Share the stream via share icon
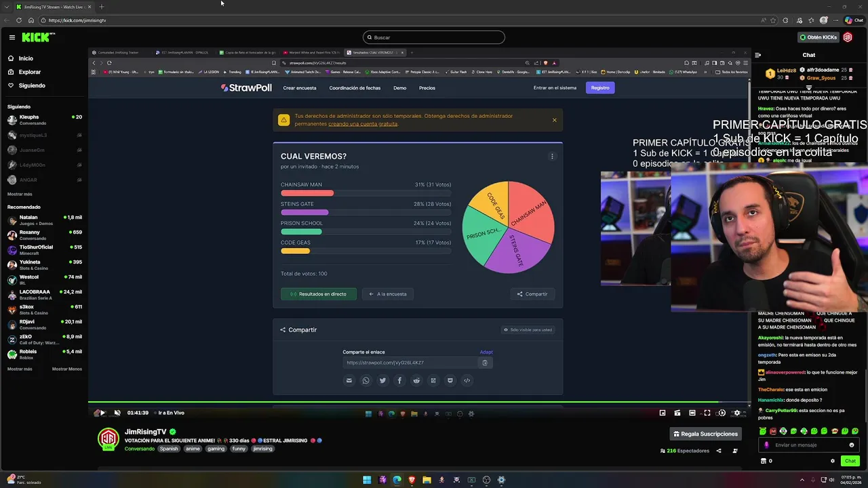Image resolution: width=868 pixels, height=488 pixels. pyautogui.click(x=719, y=451)
